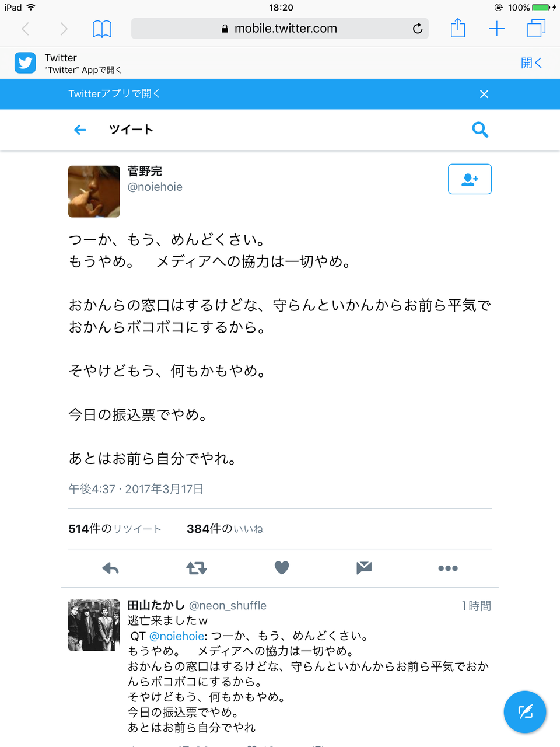
Task: Open 菅野完's profile picture
Action: tap(94, 191)
